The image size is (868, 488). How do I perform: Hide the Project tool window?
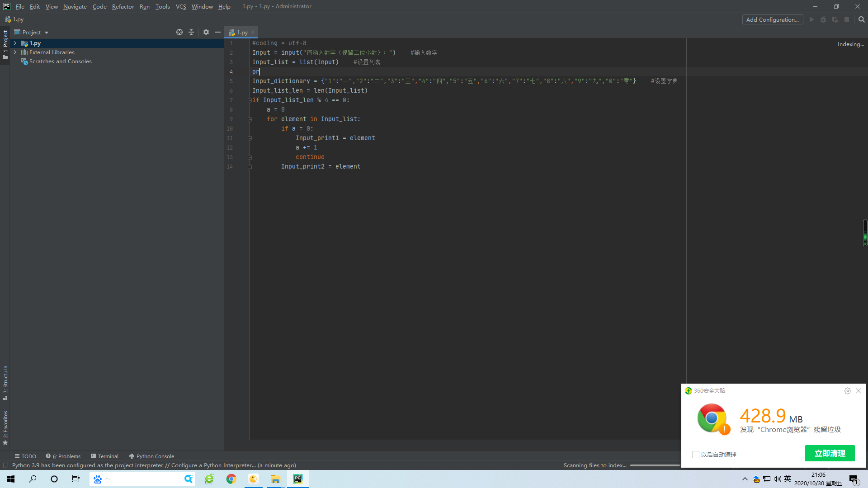218,32
